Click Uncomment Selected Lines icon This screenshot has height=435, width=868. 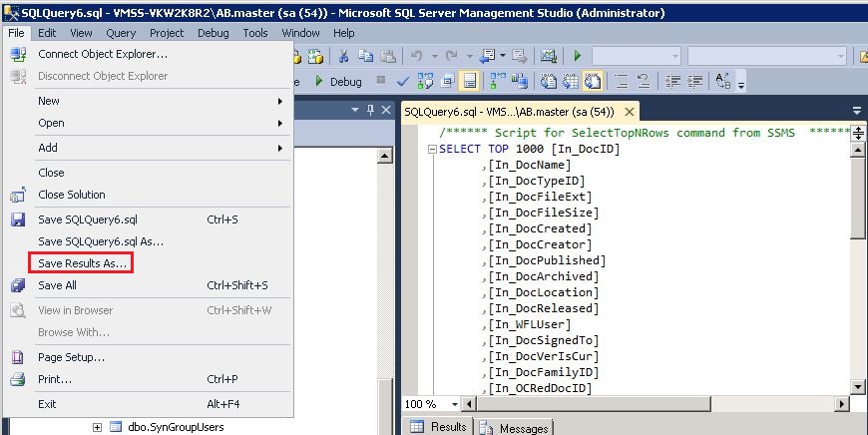tap(644, 82)
